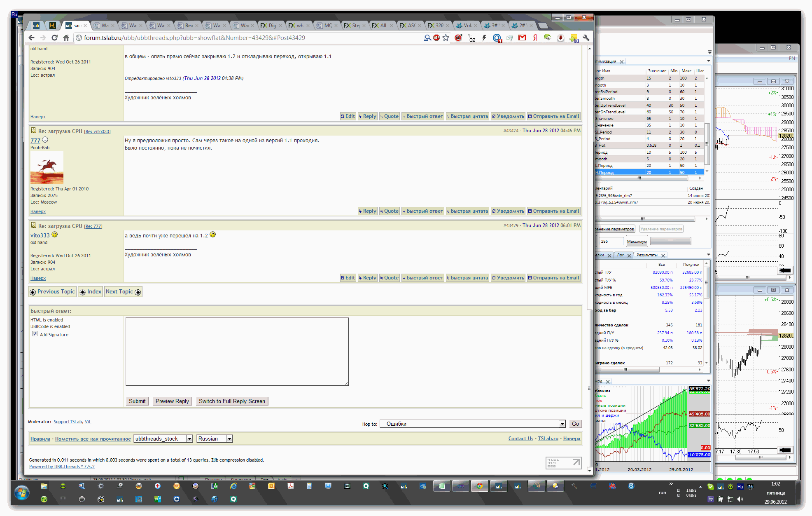The height and width of the screenshot is (516, 812).
Task: Toggle the Add Signature checkbox
Action: (35, 334)
